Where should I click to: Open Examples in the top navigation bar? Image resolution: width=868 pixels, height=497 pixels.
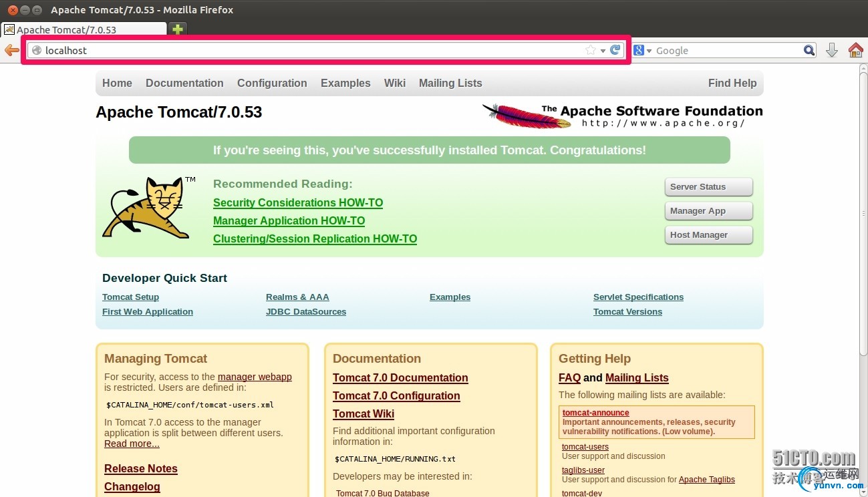(x=345, y=83)
